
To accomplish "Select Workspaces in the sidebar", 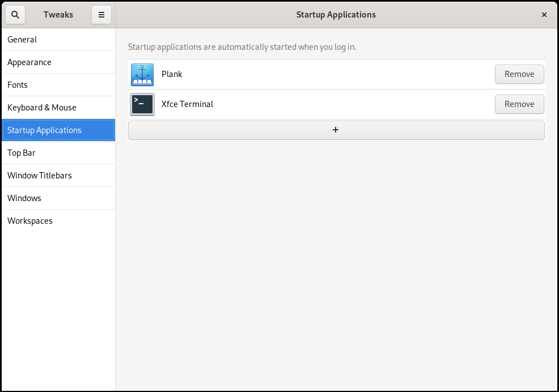I will [29, 220].
